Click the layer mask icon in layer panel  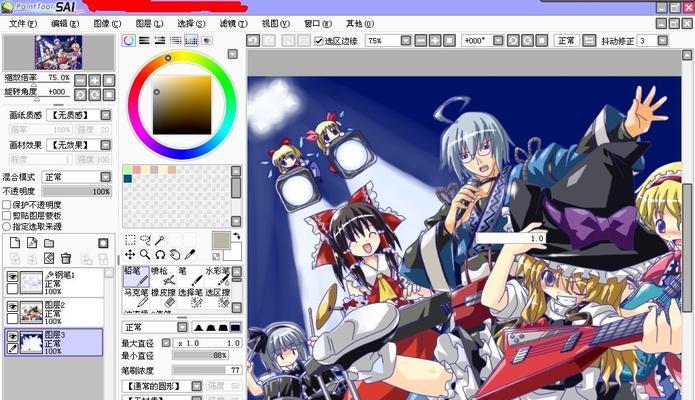103,243
